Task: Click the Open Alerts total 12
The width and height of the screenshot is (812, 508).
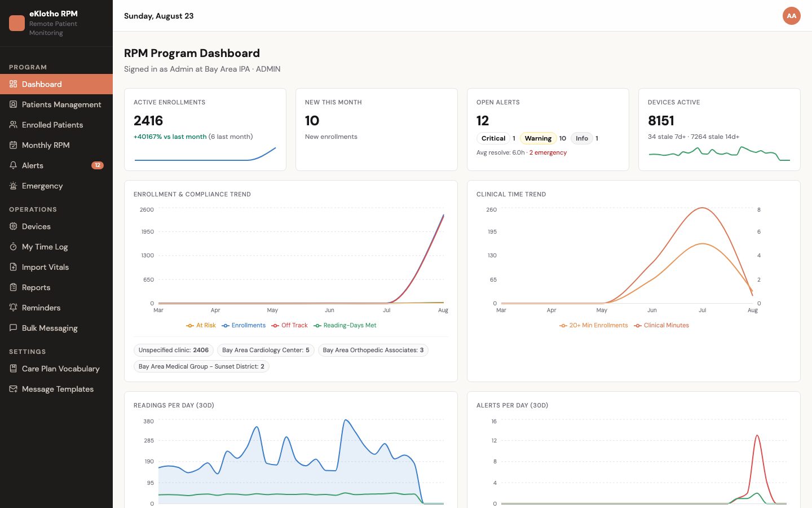Action: coord(483,120)
